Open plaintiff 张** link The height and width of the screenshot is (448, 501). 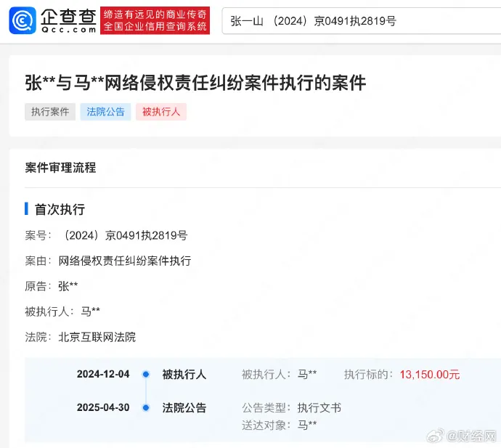[x=68, y=286]
